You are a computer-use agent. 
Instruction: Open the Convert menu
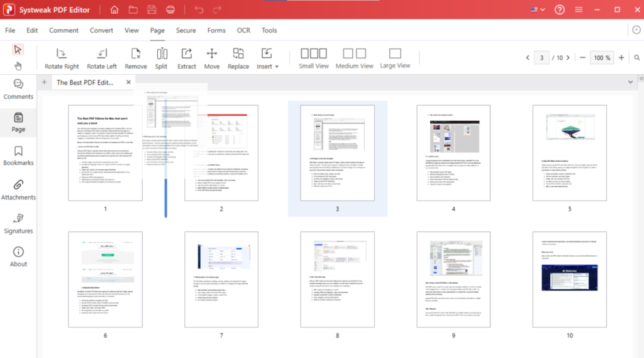point(101,30)
